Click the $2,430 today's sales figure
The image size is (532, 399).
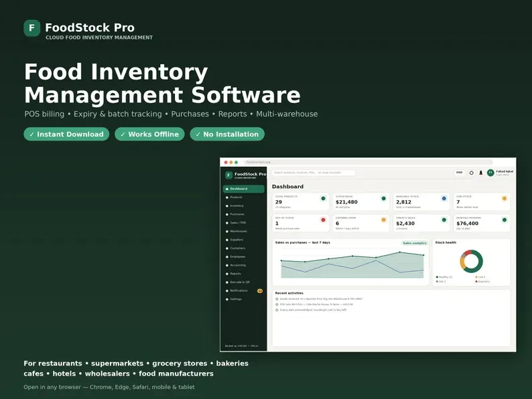[405, 224]
